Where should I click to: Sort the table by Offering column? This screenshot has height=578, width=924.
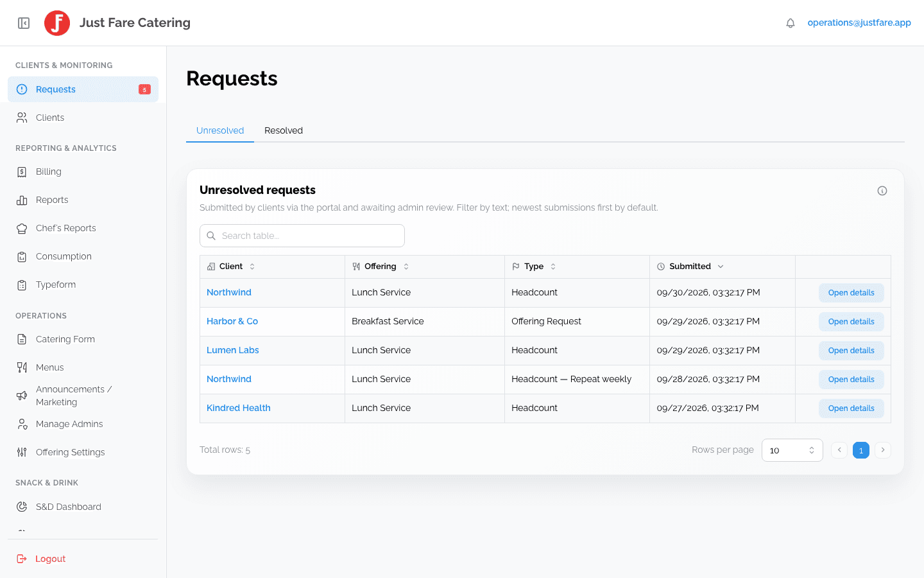(x=406, y=267)
